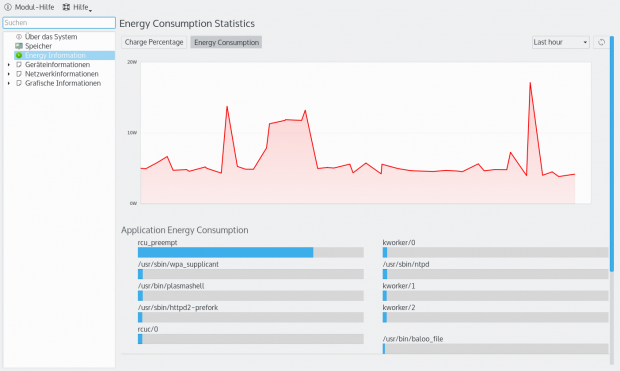Select Über das System in sidebar

(51, 37)
